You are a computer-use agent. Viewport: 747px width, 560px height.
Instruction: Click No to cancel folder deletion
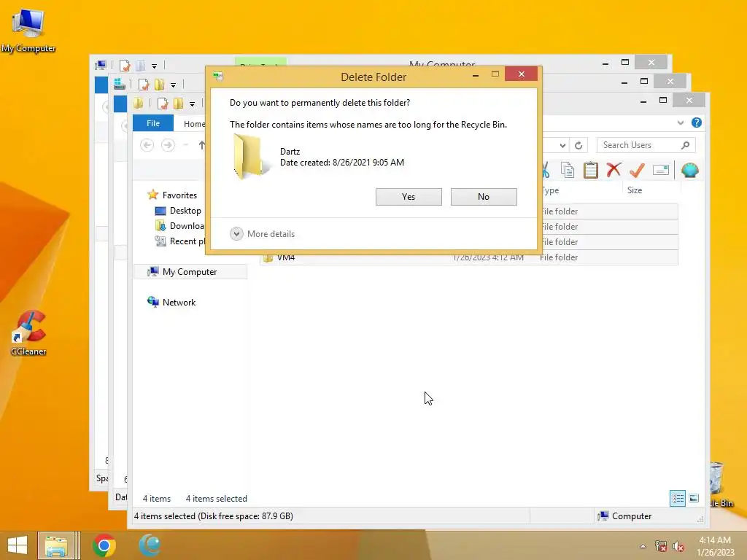pos(484,197)
